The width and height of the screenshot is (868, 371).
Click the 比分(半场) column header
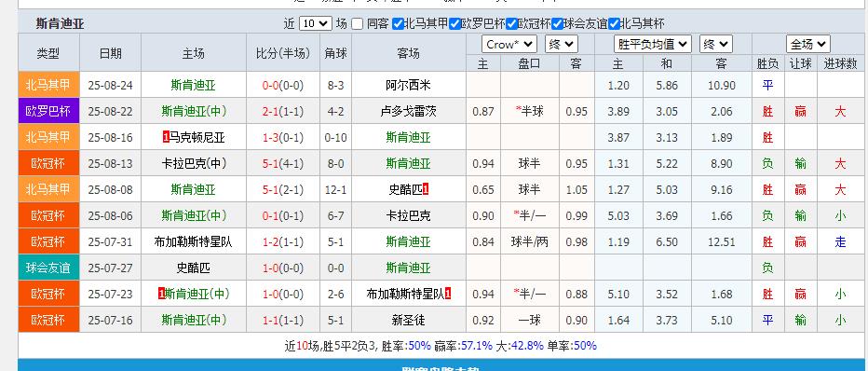tap(283, 53)
